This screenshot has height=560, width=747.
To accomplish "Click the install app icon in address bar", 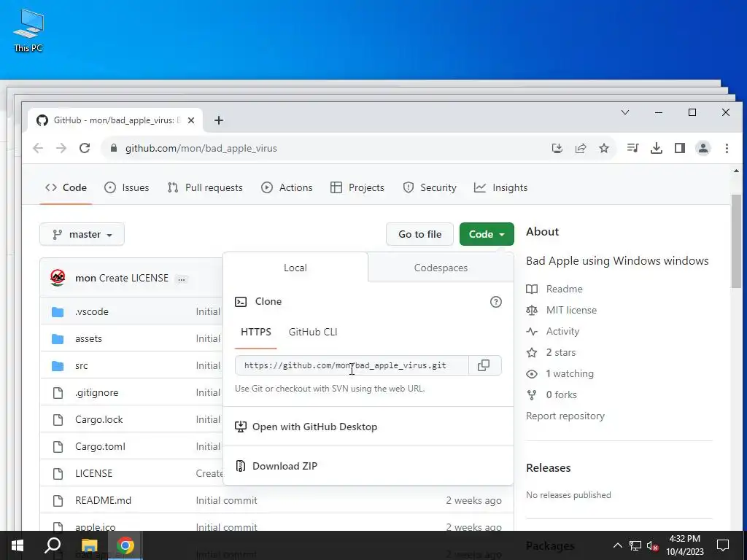I will (557, 148).
